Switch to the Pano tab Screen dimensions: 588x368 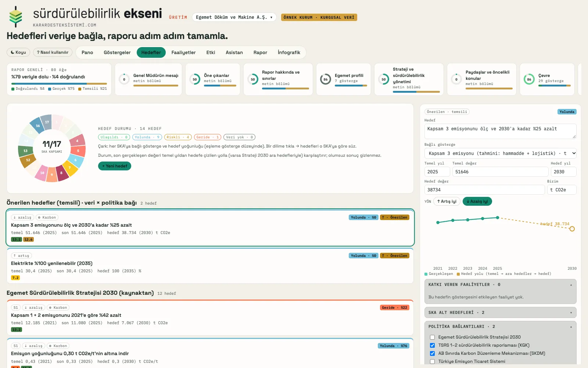[87, 52]
